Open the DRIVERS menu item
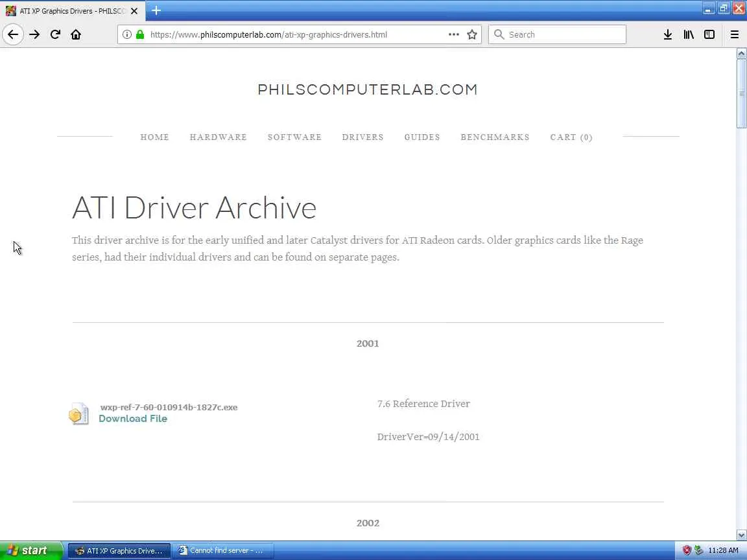This screenshot has height=560, width=747. [363, 137]
